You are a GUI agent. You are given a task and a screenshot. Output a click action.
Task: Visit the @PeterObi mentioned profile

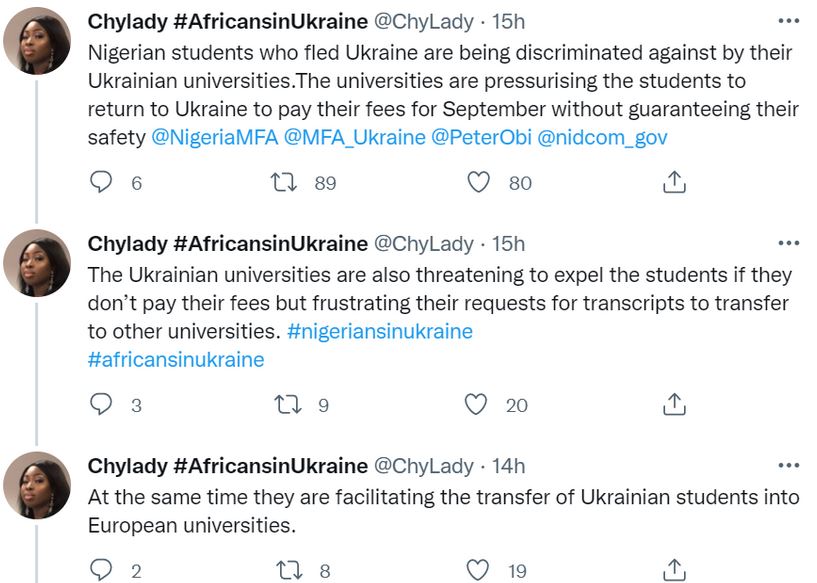pos(481,138)
